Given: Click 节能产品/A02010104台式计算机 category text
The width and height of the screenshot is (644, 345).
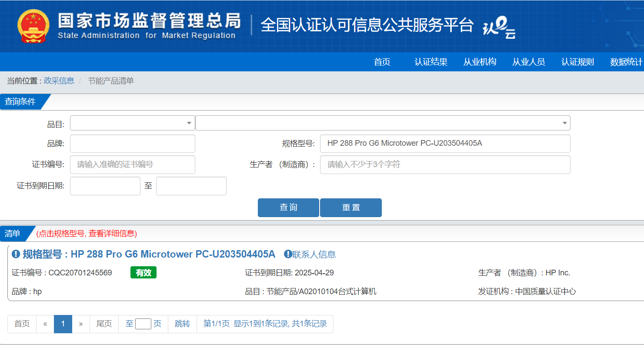Looking at the screenshot, I should click(321, 291).
